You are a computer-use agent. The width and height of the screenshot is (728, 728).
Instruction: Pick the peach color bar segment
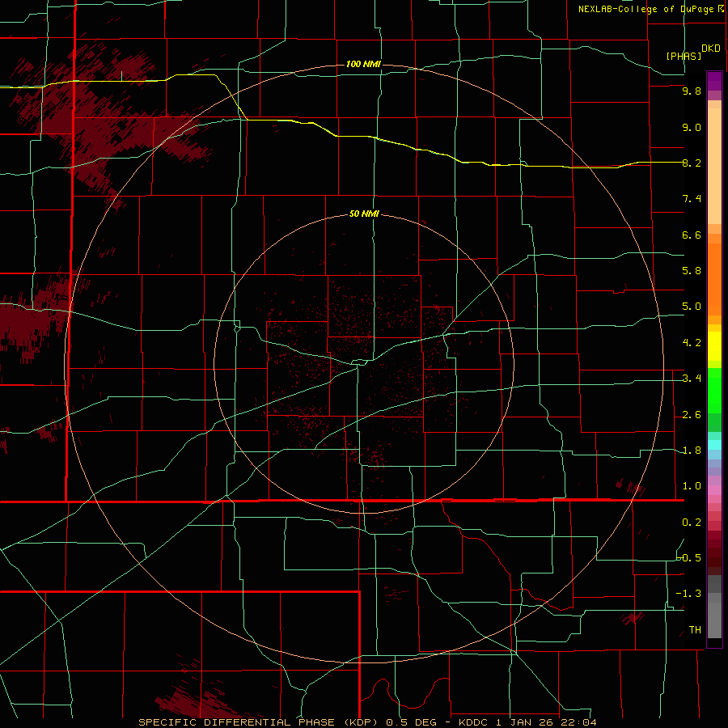pos(714,167)
